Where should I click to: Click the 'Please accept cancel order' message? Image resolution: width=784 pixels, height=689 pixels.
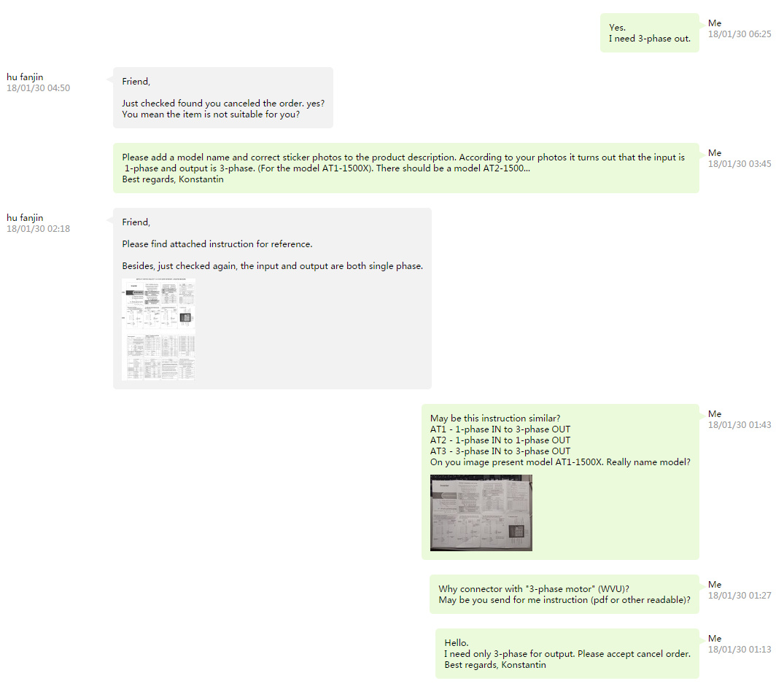(567, 653)
